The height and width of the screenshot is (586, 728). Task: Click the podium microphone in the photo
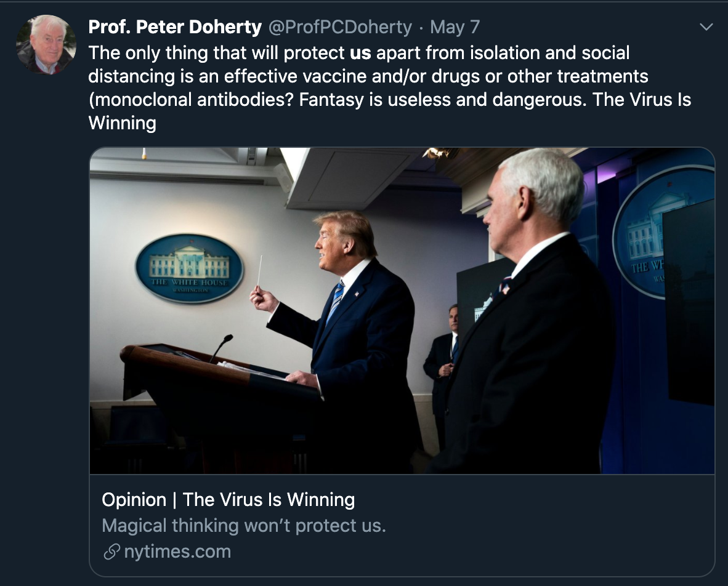[x=221, y=347]
